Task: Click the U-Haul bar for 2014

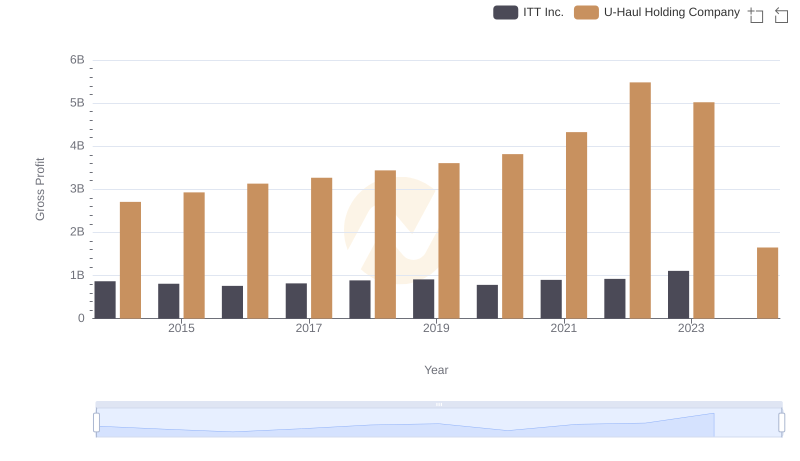Action: tap(130, 260)
